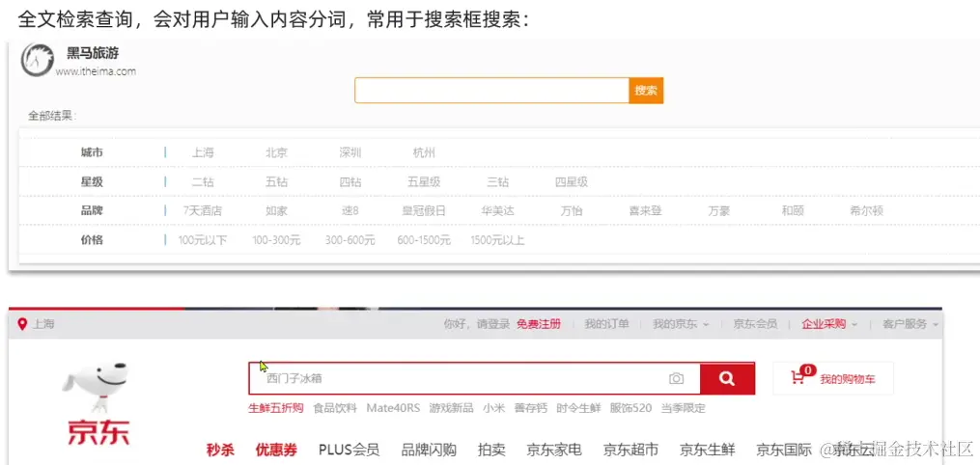Viewport: 980px width, 465px height.
Task: Filter by brand 速8
Action: [350, 211]
